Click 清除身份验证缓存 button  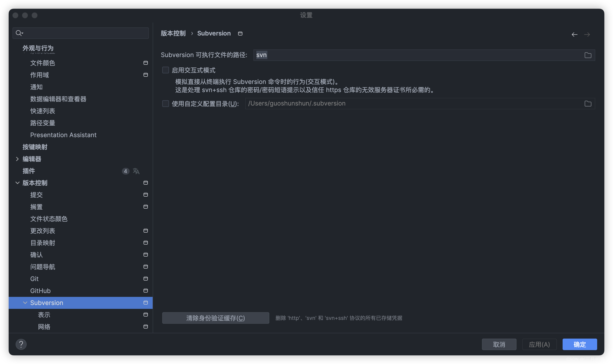coord(215,318)
